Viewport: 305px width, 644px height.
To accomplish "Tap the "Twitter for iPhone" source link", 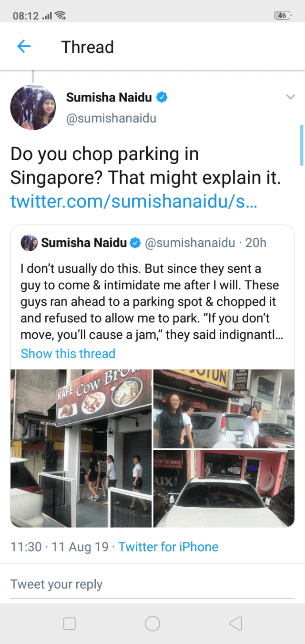I will coord(168,547).
